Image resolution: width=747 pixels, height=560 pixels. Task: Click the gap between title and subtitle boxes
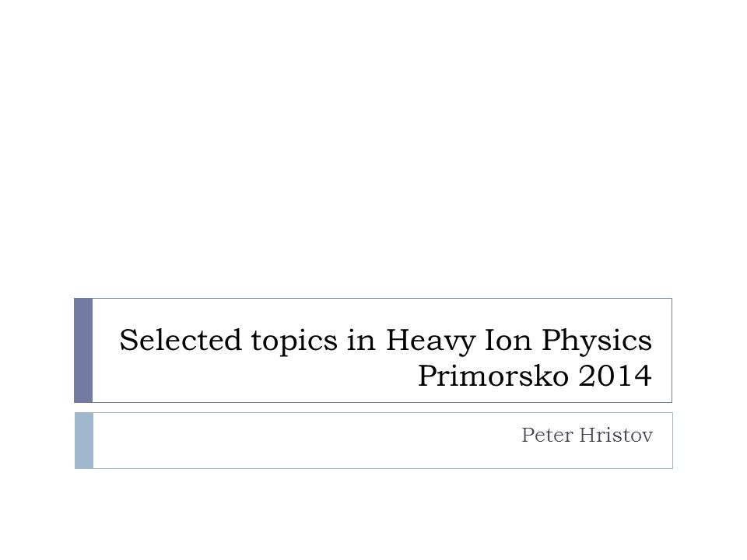pyautogui.click(x=373, y=408)
